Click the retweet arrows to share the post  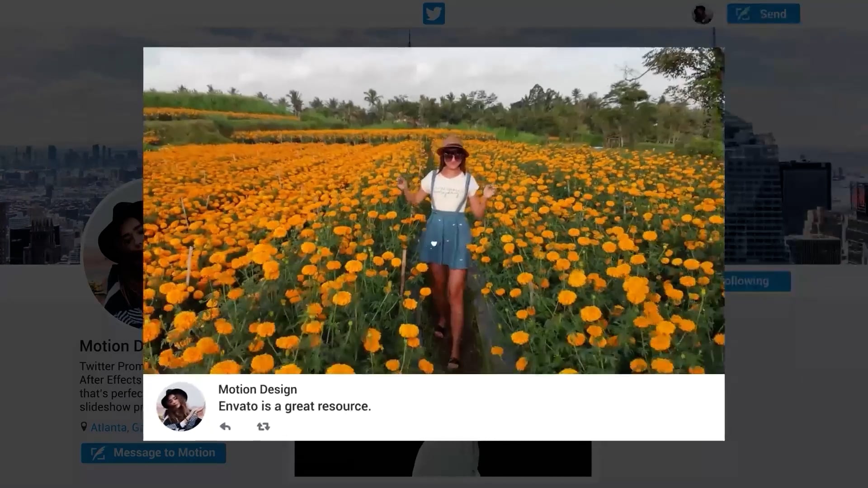(263, 426)
